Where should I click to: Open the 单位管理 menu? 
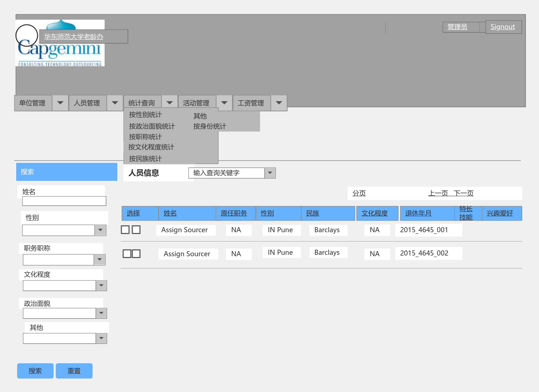coord(33,103)
